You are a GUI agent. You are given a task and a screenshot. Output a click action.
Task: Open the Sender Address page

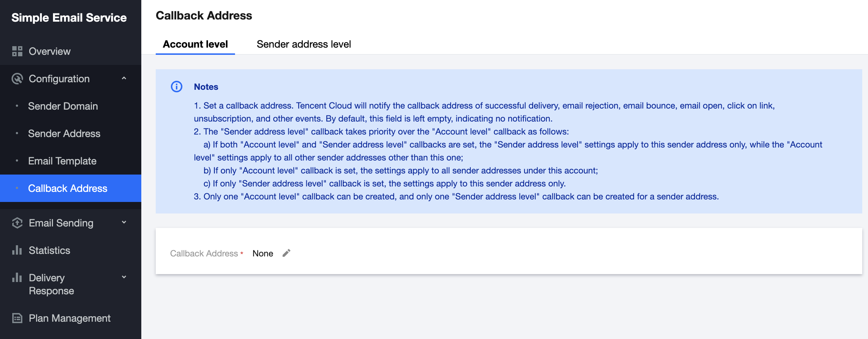tap(64, 133)
